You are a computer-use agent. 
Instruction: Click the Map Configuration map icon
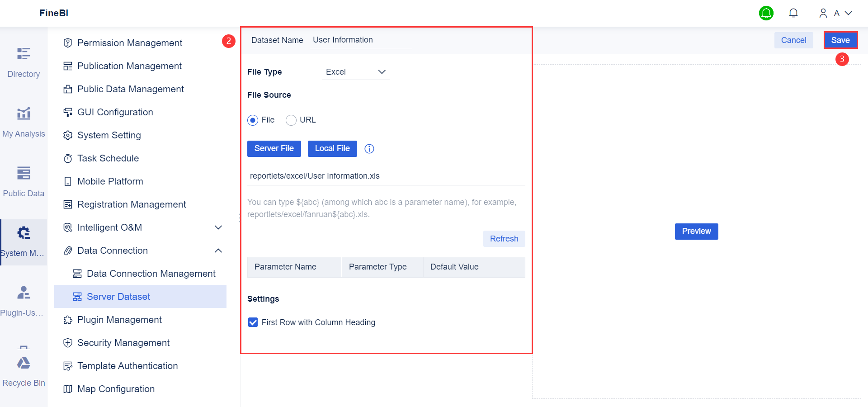68,389
